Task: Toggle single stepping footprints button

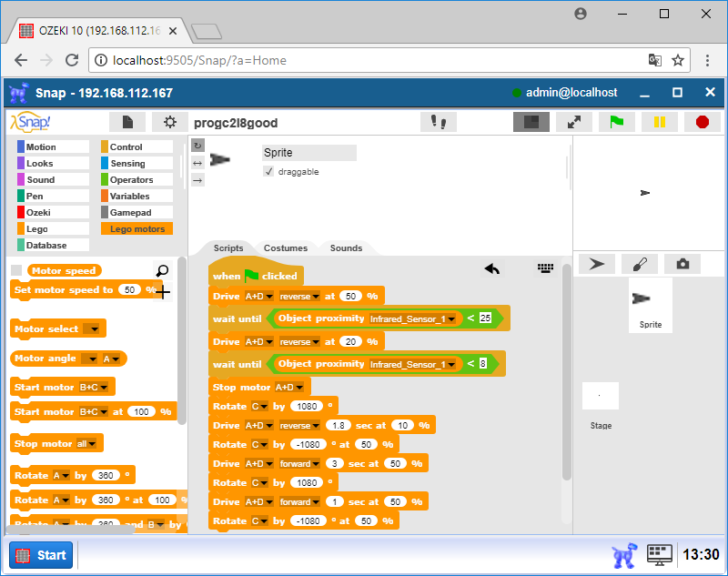Action: (x=439, y=122)
